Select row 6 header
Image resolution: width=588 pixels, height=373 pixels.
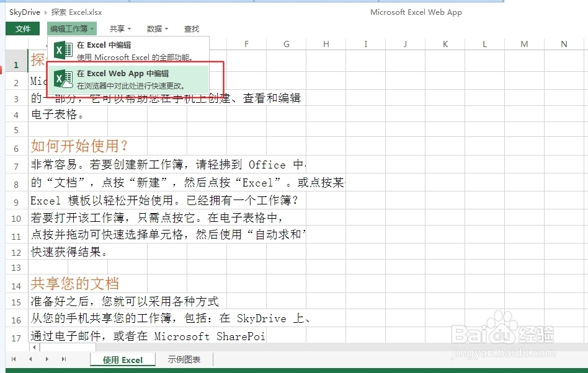(17, 146)
